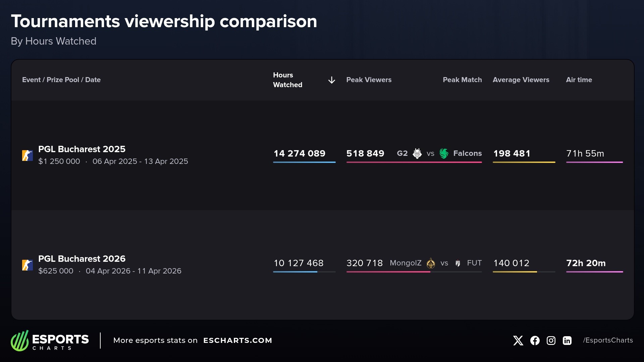The width and height of the screenshot is (644, 362).
Task: Click the value 10 127 468
Action: click(299, 263)
